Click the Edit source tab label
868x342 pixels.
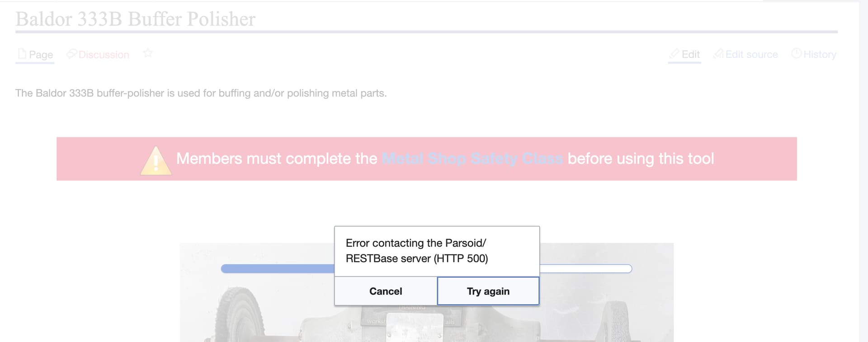[x=751, y=54]
